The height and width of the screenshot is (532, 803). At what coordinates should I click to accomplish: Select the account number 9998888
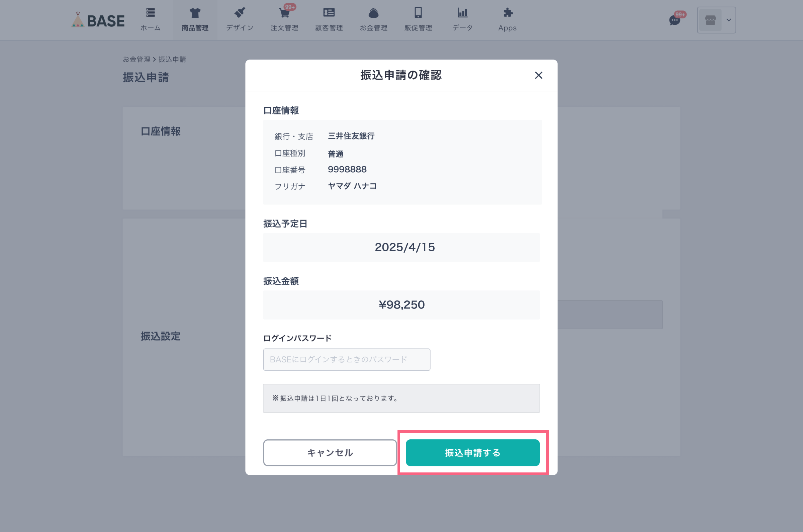[x=347, y=169]
